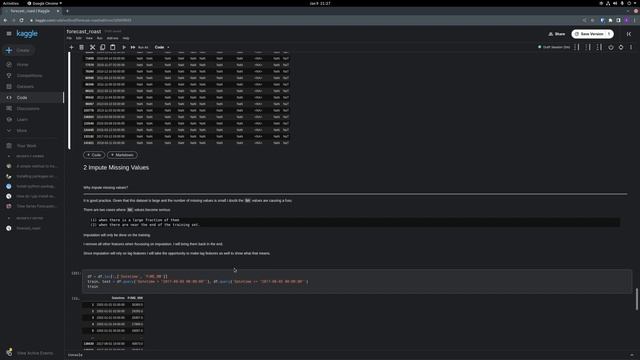Click the third resource usage meter
Image resolution: width=640 pixels, height=360 pixels.
599,47
